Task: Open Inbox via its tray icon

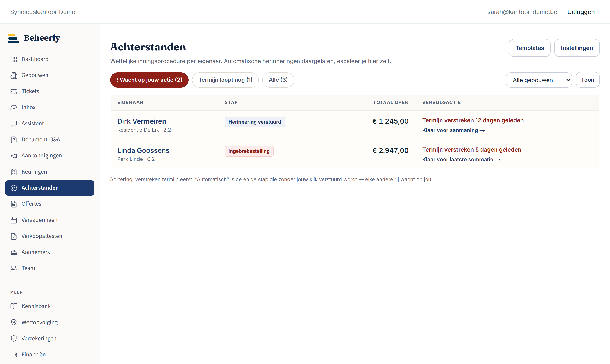Action: tap(14, 108)
